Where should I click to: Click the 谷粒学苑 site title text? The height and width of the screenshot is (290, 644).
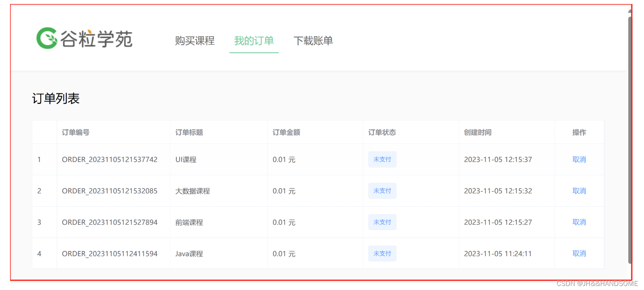(x=96, y=39)
